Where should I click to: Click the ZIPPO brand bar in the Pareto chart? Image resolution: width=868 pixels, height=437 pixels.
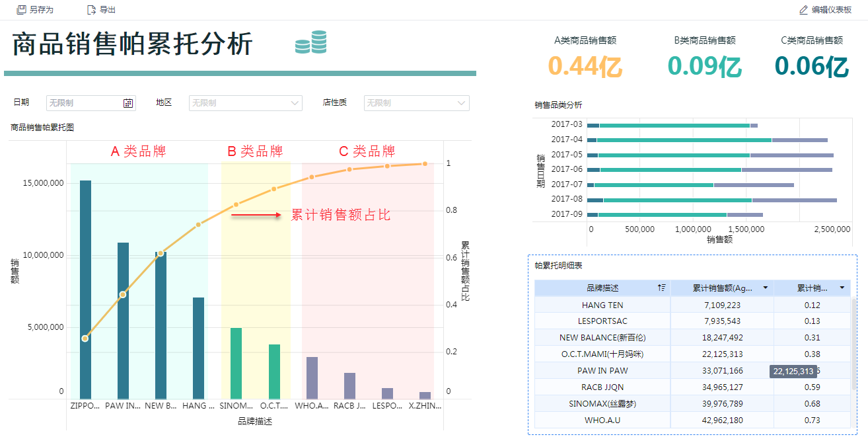(85, 288)
